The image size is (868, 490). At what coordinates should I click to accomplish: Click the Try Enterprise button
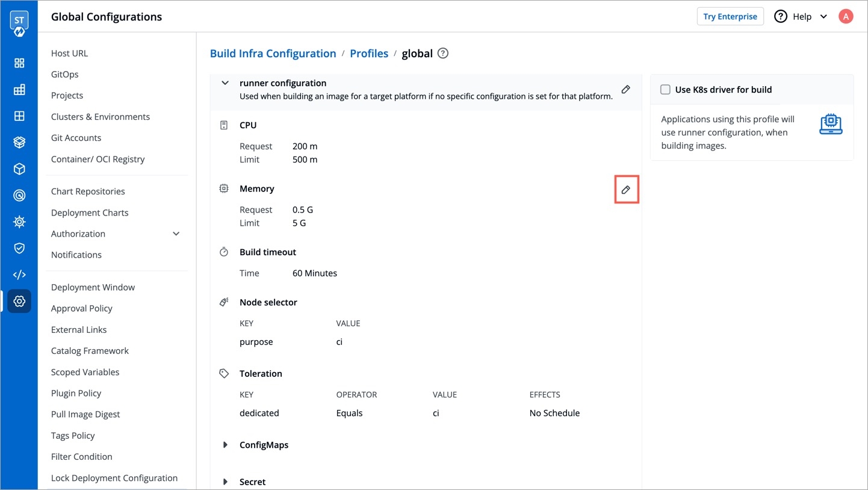coord(730,16)
